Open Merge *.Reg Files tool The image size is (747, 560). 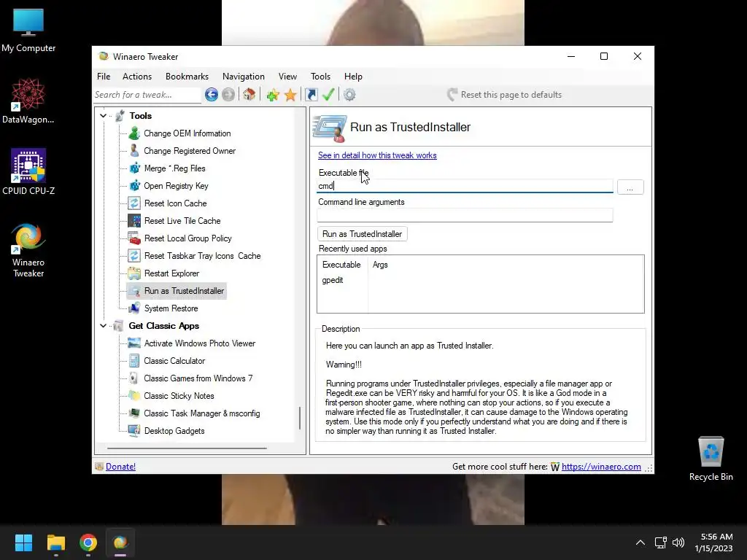coord(175,168)
